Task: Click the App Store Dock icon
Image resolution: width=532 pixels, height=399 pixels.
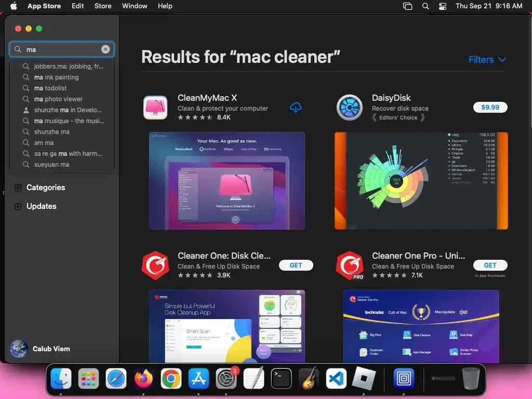Action: [x=198, y=378]
